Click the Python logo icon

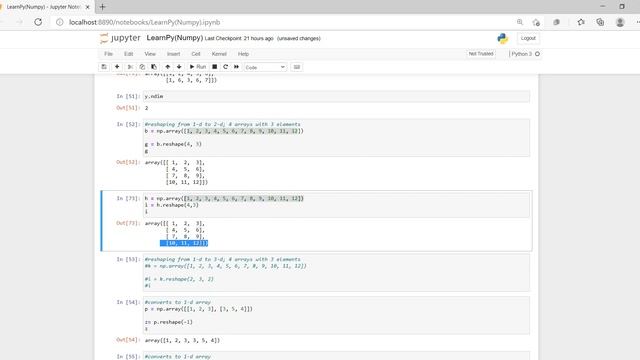coord(502,38)
